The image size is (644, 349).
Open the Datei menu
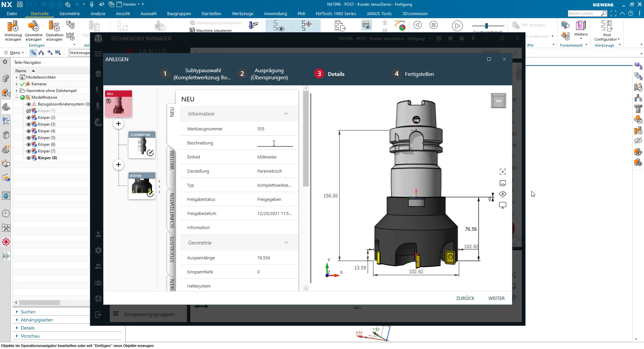pyautogui.click(x=12, y=14)
